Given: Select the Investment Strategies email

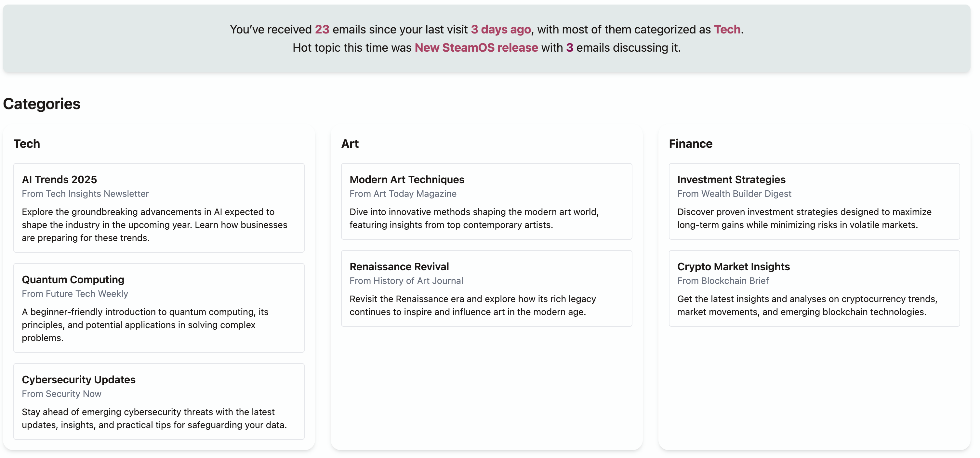Looking at the screenshot, I should pos(731,179).
